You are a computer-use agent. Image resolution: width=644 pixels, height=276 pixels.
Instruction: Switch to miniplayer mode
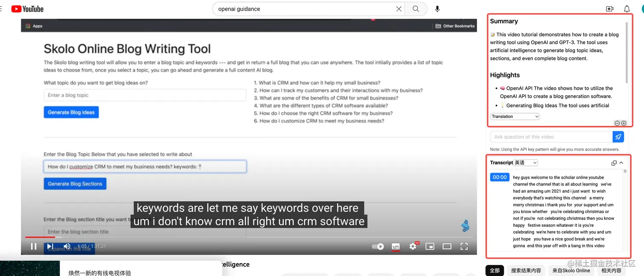click(x=430, y=246)
